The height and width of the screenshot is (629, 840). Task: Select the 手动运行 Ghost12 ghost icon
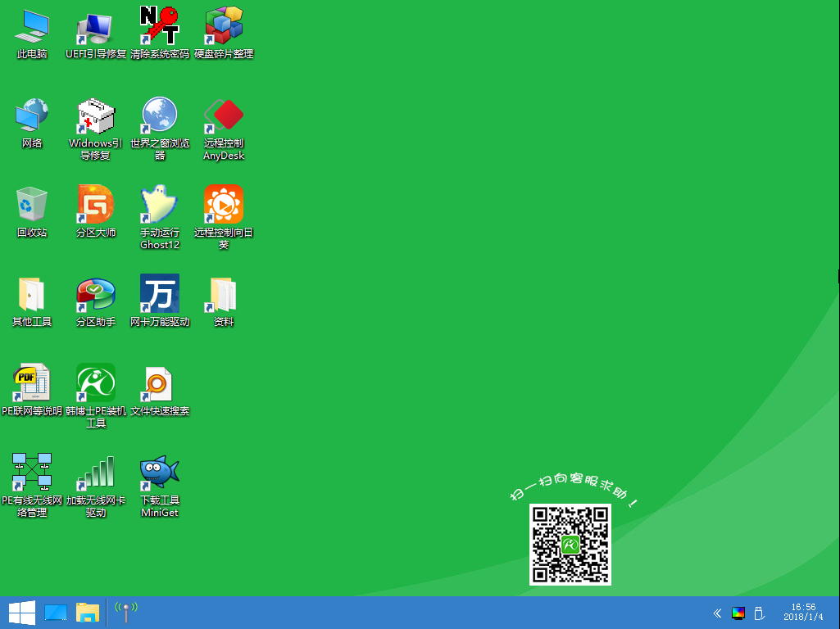[160, 205]
